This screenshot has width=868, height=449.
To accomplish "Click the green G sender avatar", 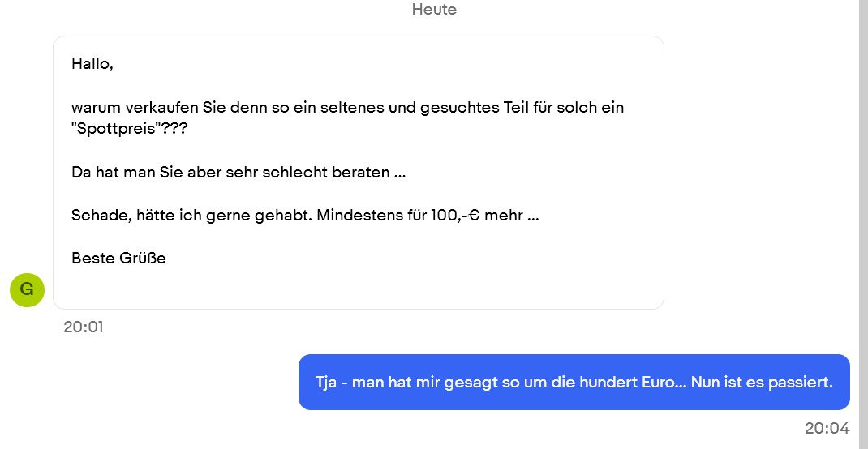I will point(27,289).
